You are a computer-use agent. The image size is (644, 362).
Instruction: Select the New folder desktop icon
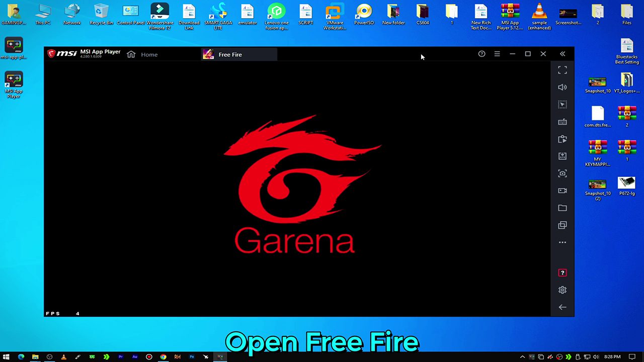393,14
